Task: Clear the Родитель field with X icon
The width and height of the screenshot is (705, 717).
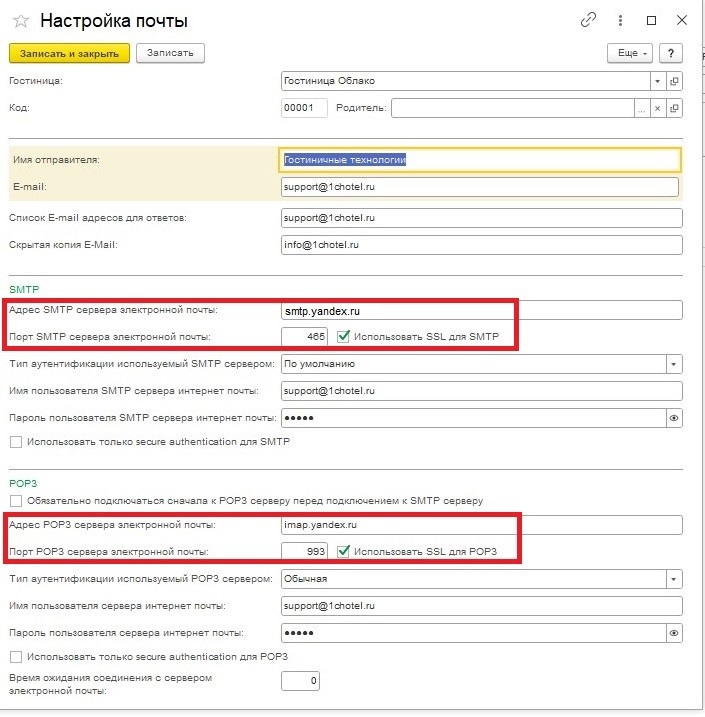Action: tap(657, 108)
